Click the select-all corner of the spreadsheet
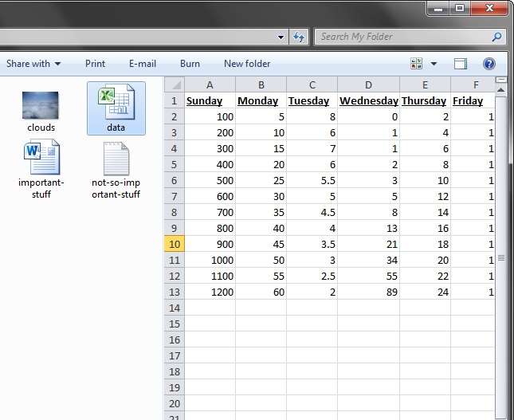The height and width of the screenshot is (420, 514). pos(175,85)
